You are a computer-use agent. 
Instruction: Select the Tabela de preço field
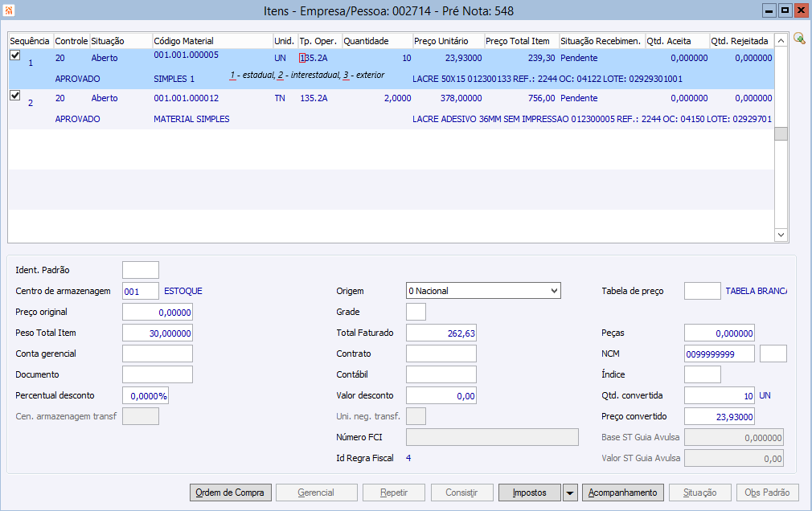702,291
